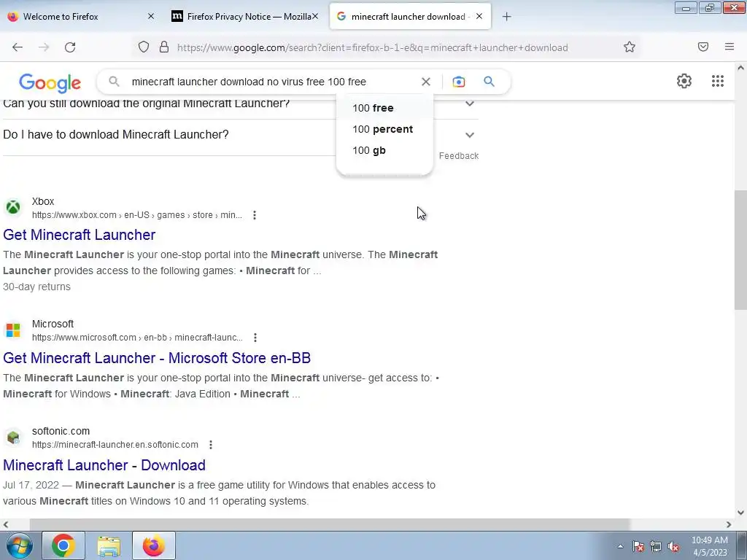Choose the "100 free" suggestion

(x=384, y=108)
